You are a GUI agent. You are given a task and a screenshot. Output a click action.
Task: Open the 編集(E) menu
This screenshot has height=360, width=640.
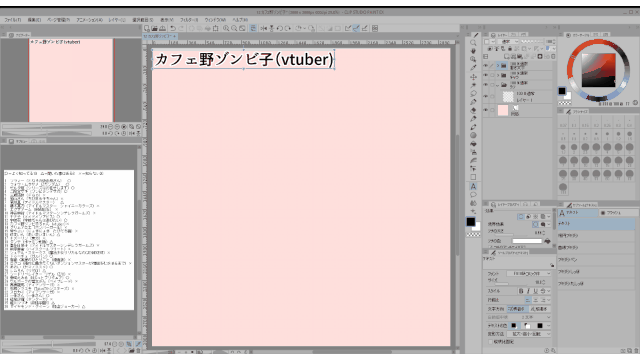coord(34,20)
